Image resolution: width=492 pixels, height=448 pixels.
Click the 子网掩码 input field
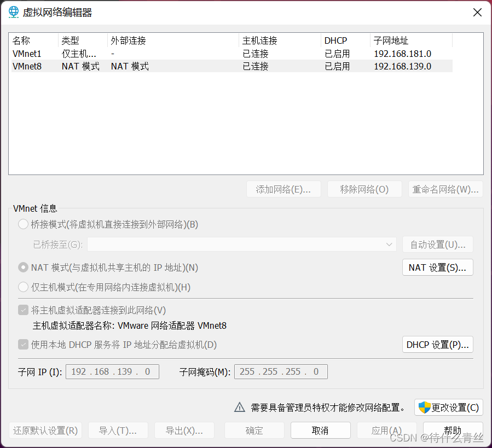[x=281, y=372]
